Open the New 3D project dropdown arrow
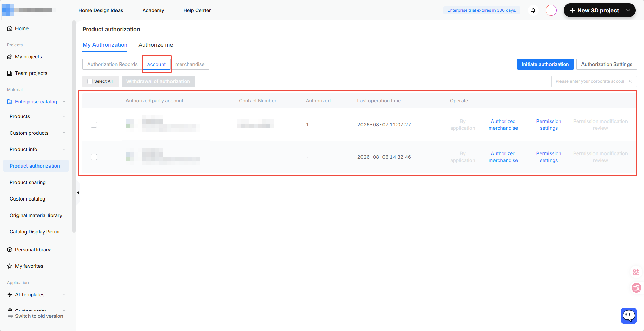The width and height of the screenshot is (644, 331). (x=628, y=10)
